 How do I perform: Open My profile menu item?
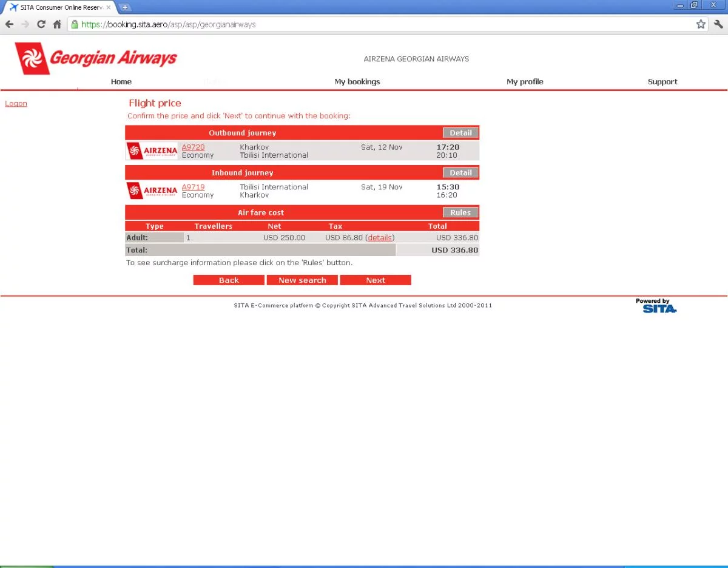coord(525,81)
